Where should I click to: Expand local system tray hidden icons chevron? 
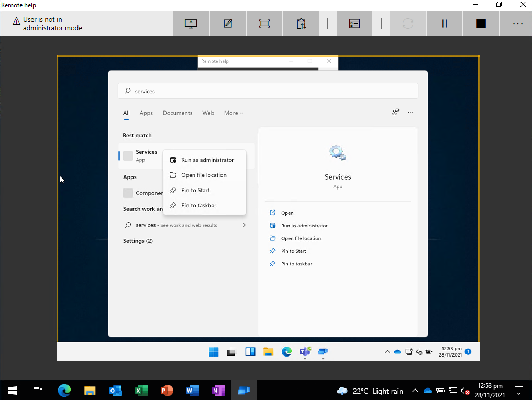[415, 391]
